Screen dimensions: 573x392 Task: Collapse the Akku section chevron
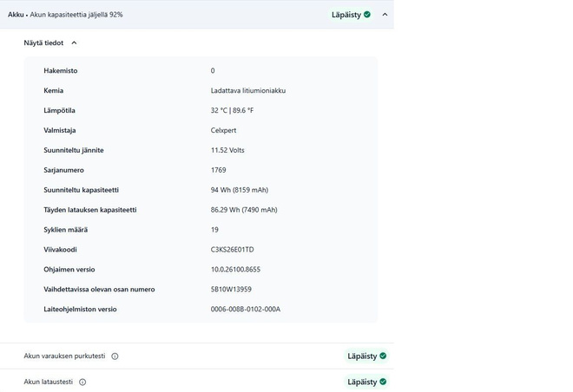(x=385, y=15)
